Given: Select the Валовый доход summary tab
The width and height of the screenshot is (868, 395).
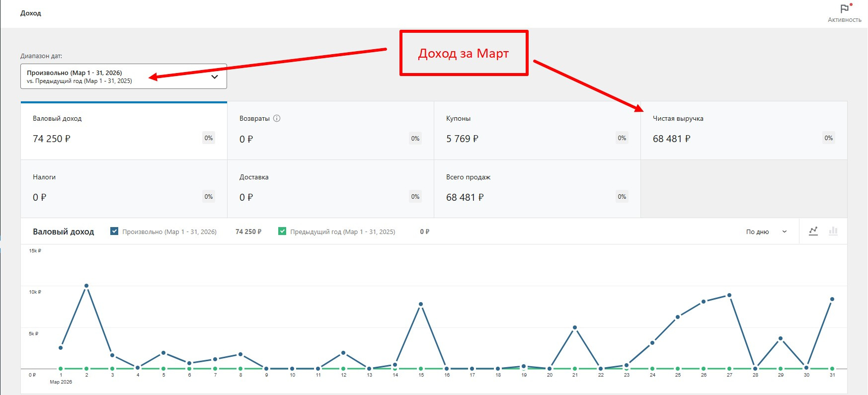Looking at the screenshot, I should [124, 131].
